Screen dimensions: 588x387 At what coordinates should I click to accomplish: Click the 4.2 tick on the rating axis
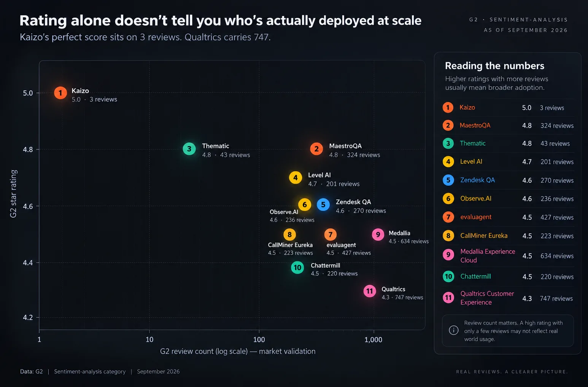pyautogui.click(x=28, y=318)
